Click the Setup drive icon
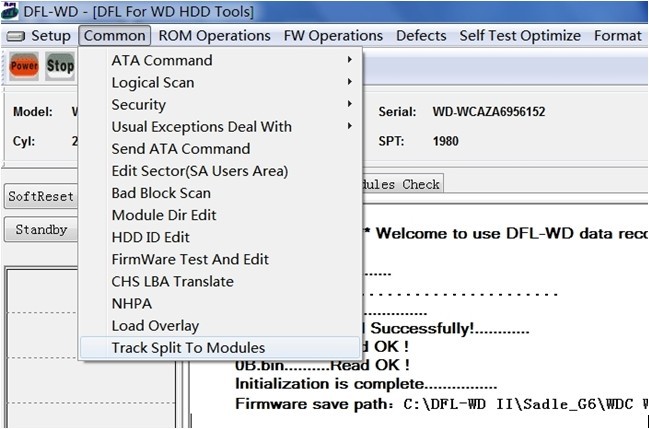Viewport: 649px width, 429px height. tap(16, 36)
